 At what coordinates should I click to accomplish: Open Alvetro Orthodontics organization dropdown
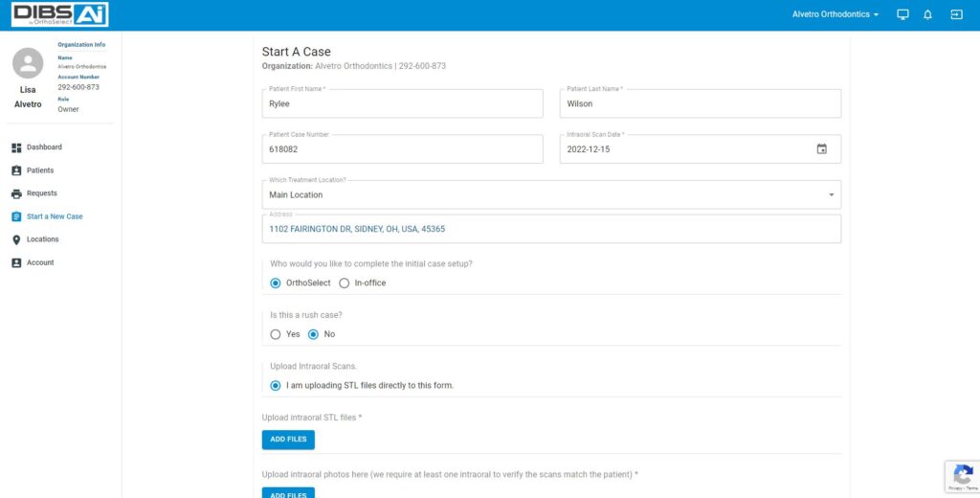pyautogui.click(x=835, y=15)
